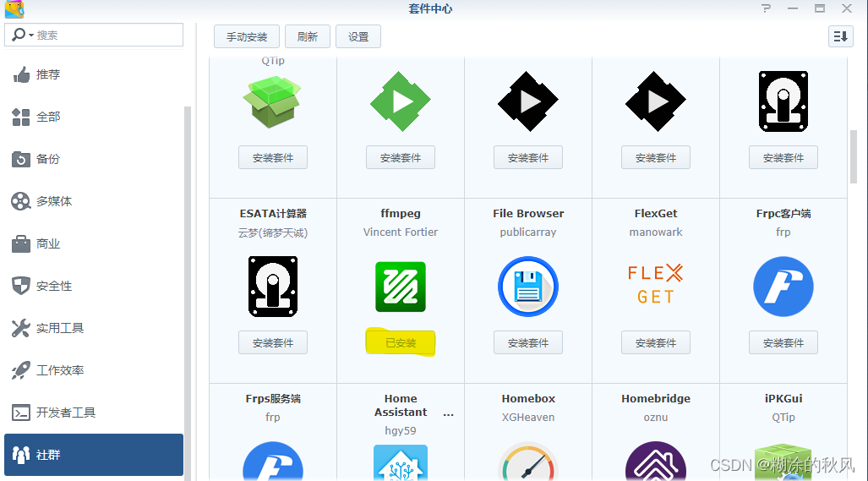Click the film reel icon beside 多媒体

[21, 201]
